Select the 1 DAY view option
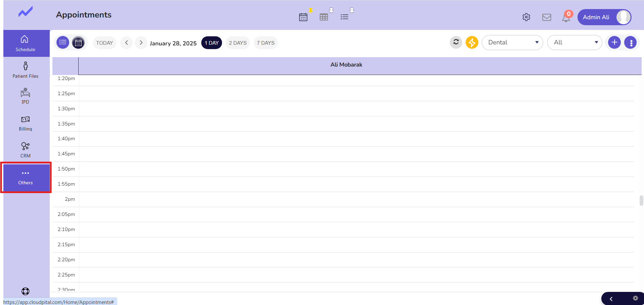This screenshot has height=305, width=644. tap(212, 43)
